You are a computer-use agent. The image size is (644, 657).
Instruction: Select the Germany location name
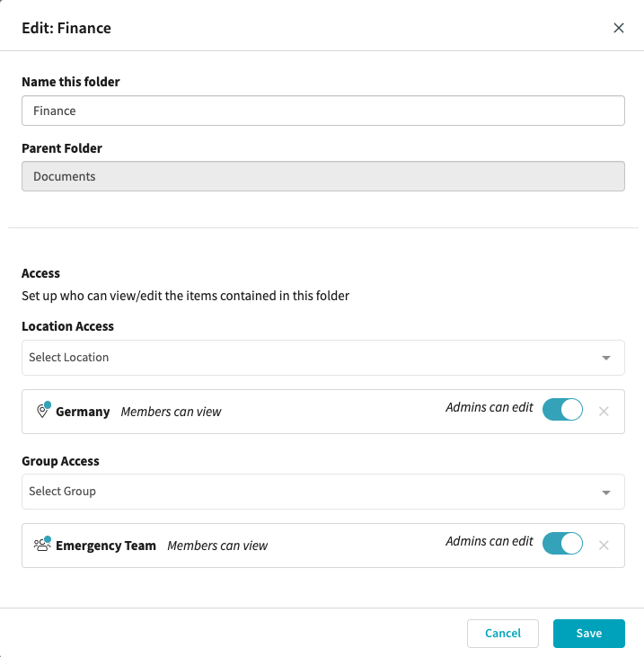pos(83,412)
